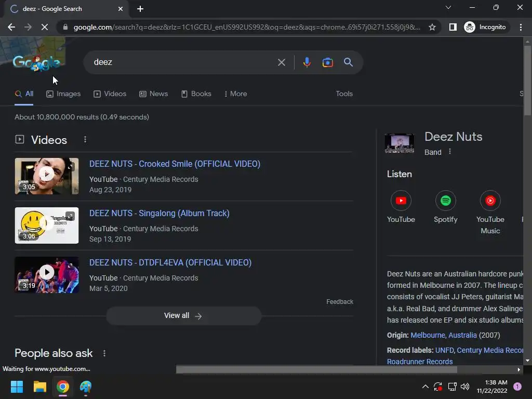Start voice search with microphone icon
Screen dimensions: 532x399
click(307, 62)
